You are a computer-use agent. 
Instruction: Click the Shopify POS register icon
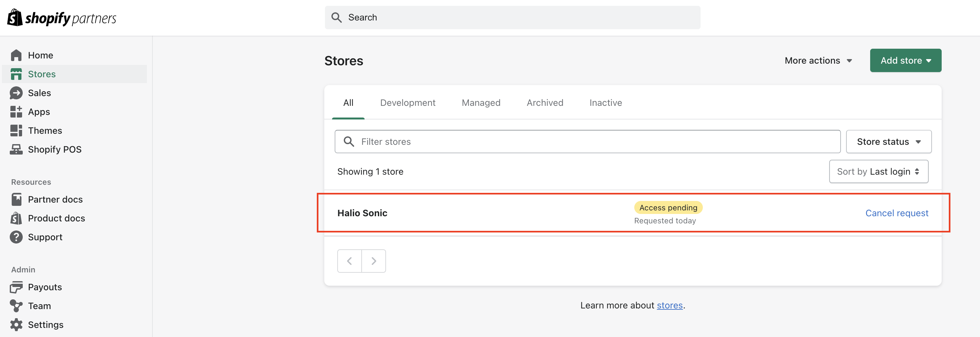[16, 149]
